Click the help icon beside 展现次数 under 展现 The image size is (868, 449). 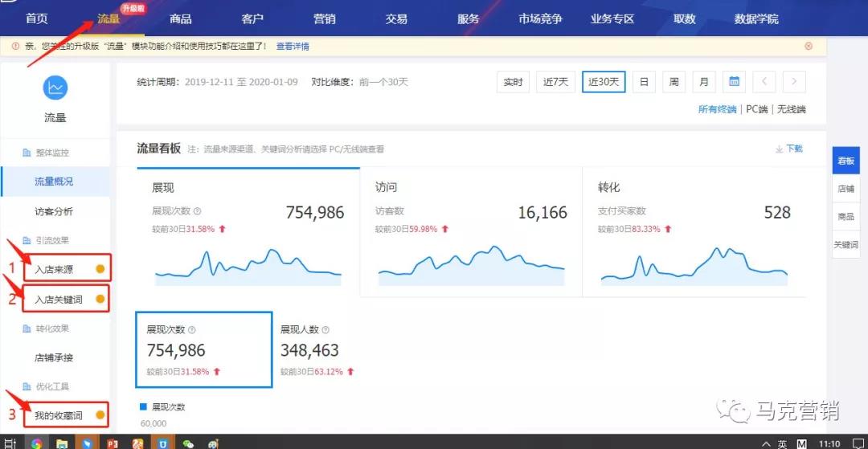click(x=198, y=211)
